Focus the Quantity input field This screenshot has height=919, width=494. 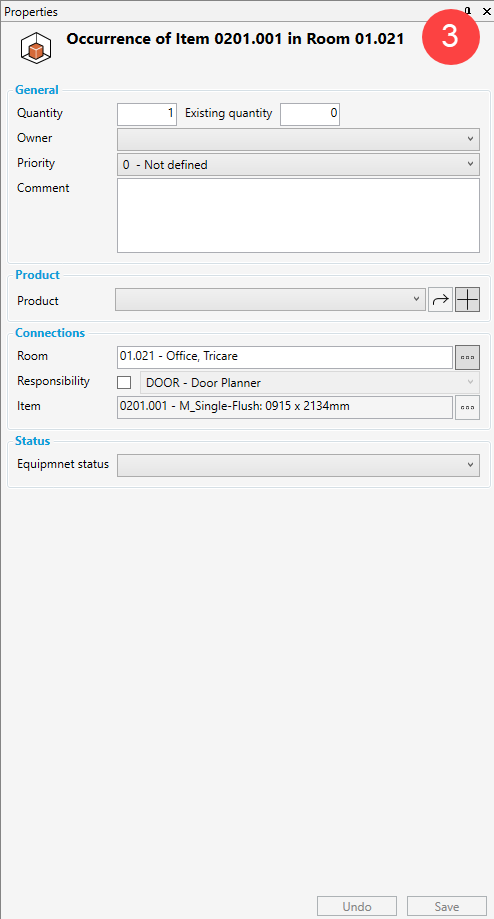pos(147,114)
